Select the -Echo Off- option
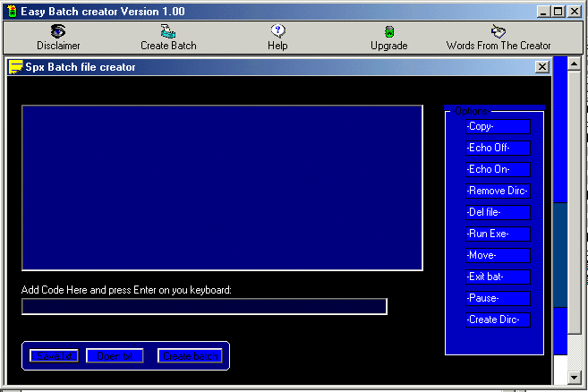This screenshot has height=392, width=588. pos(498,148)
